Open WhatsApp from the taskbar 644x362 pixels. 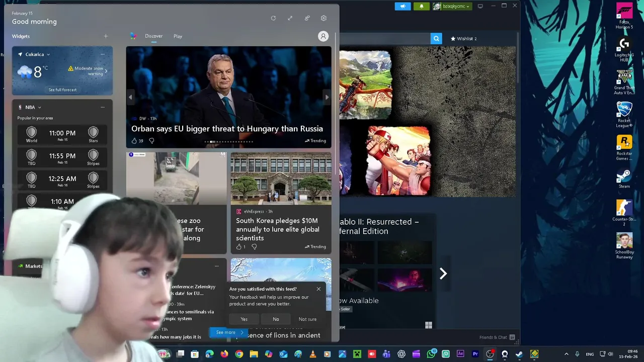point(431,354)
